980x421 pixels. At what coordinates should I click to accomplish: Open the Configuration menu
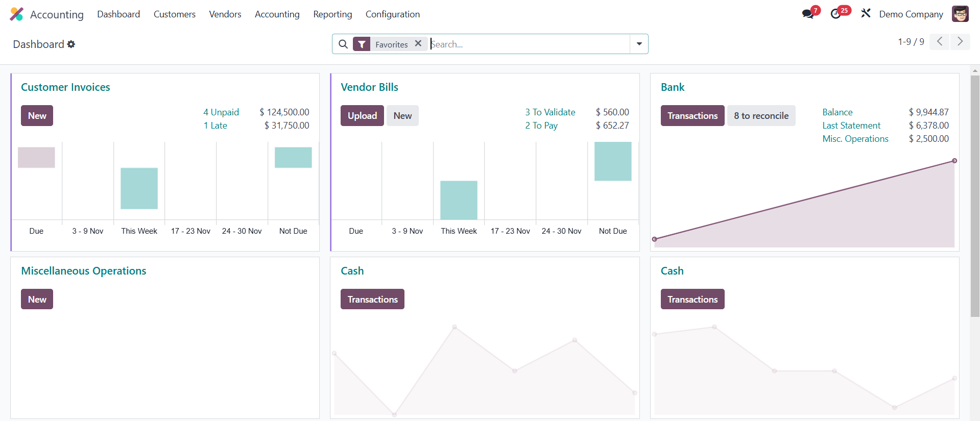(x=392, y=14)
